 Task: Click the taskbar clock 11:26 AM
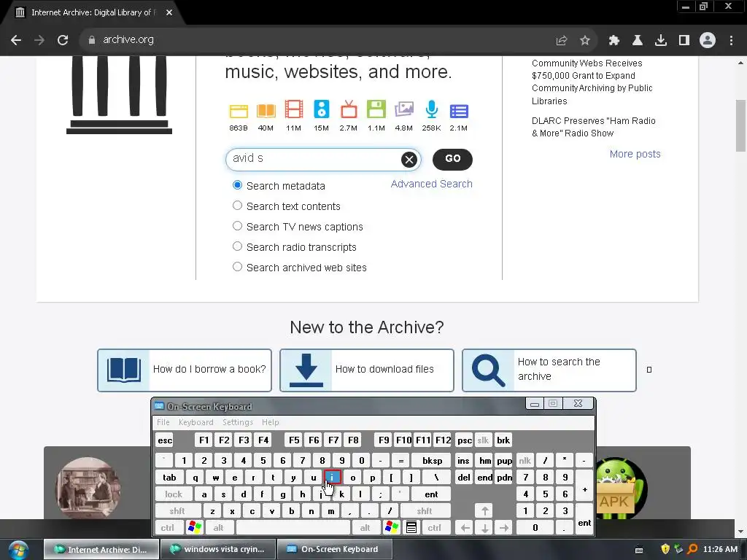click(720, 549)
